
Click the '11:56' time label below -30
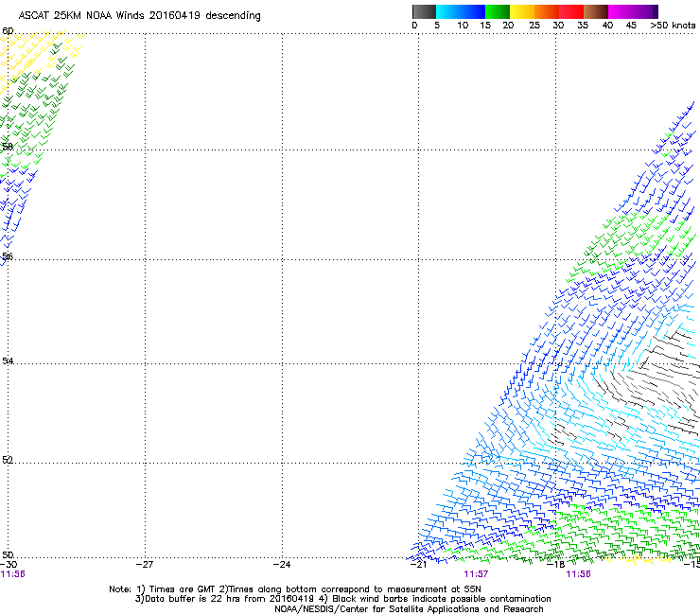click(x=12, y=574)
